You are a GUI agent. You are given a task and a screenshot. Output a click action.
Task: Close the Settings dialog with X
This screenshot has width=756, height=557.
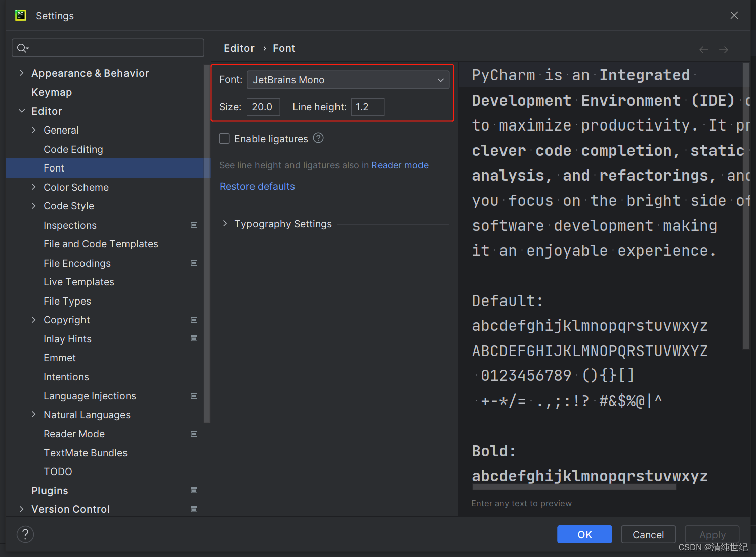(734, 15)
